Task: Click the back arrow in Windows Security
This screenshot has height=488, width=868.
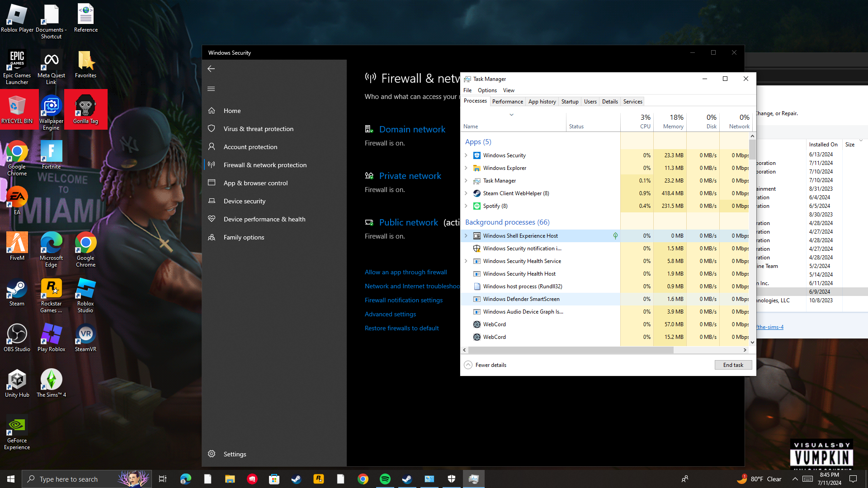Action: coord(211,69)
